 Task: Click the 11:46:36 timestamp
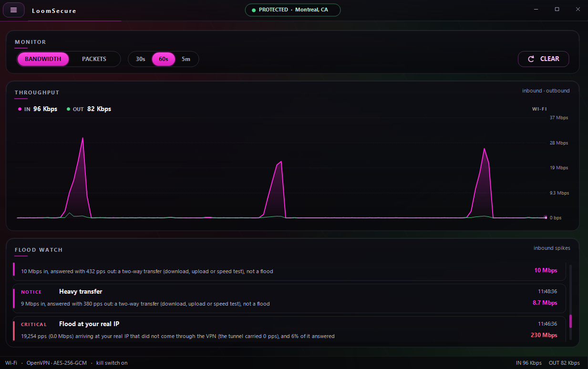(x=547, y=324)
